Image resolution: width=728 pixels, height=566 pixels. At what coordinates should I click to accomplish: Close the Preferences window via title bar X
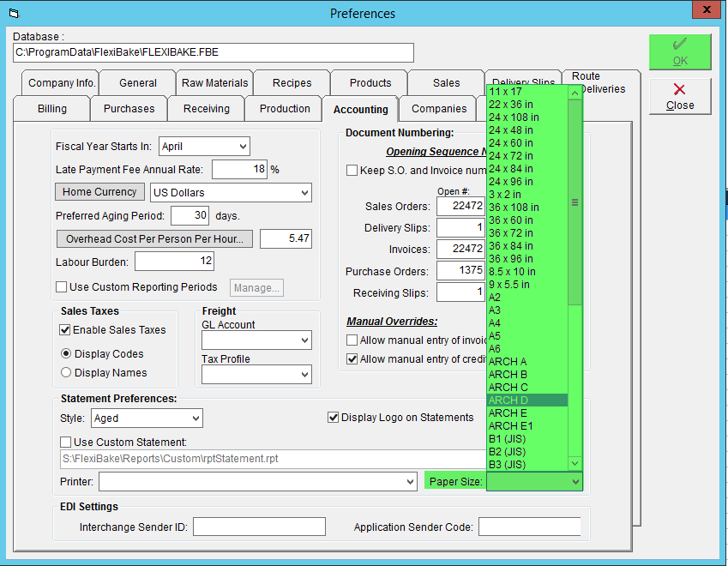pyautogui.click(x=707, y=9)
